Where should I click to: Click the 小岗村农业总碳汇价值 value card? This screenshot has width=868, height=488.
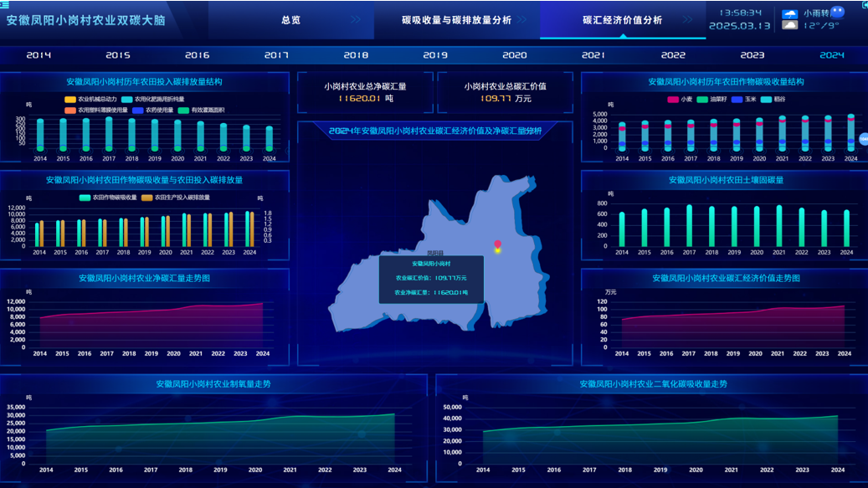click(505, 92)
